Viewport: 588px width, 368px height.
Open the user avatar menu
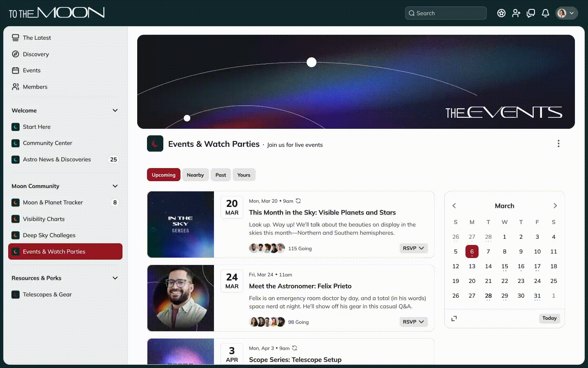tap(566, 13)
